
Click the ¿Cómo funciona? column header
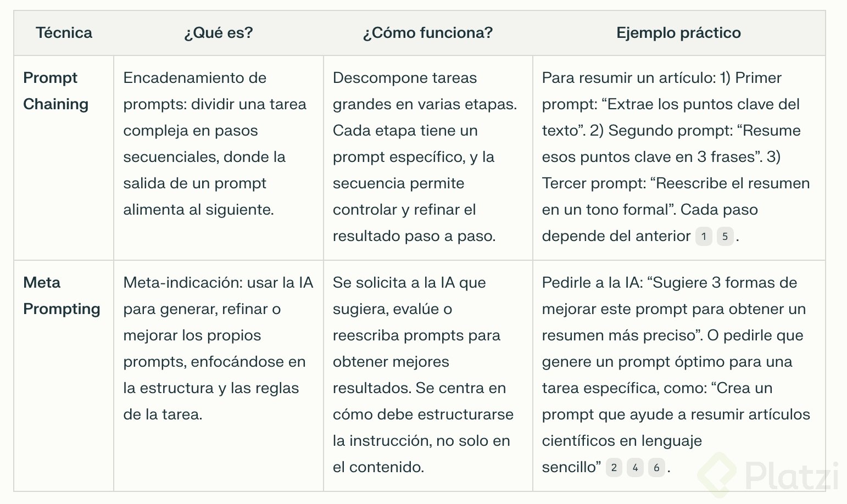[427, 33]
